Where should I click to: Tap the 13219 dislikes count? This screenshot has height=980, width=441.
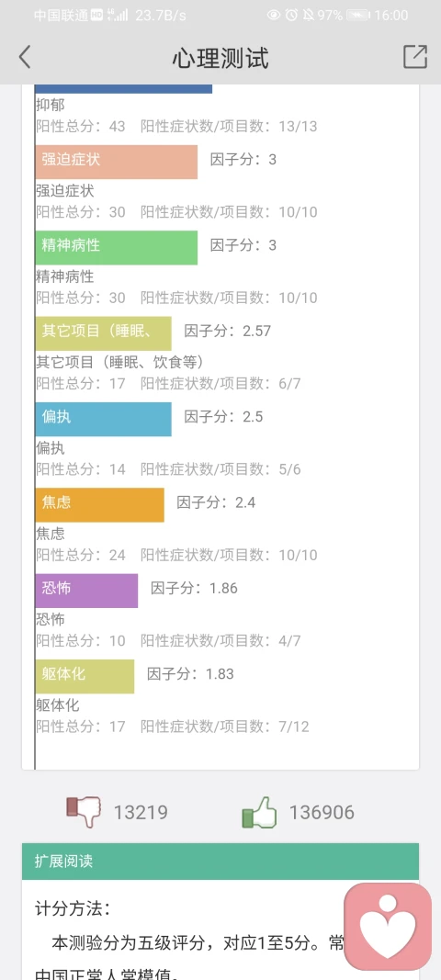(x=141, y=813)
